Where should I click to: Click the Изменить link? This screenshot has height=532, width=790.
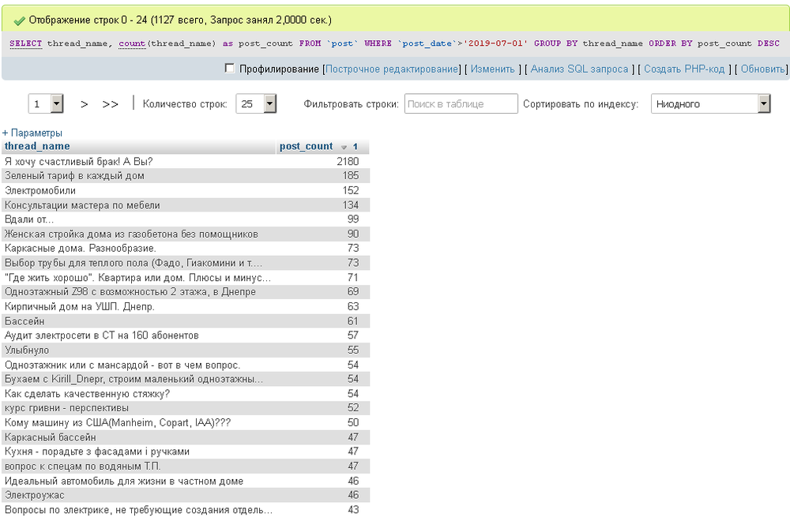click(493, 69)
